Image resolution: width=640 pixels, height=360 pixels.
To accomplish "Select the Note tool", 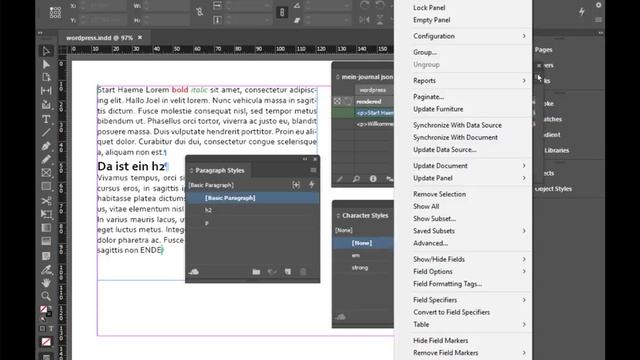I will click(x=46, y=256).
